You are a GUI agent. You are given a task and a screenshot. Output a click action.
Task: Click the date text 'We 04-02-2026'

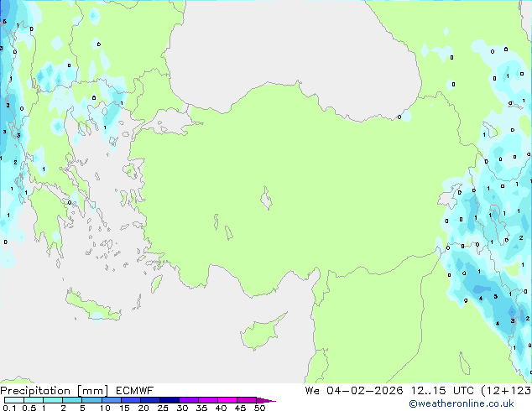[x=354, y=391]
